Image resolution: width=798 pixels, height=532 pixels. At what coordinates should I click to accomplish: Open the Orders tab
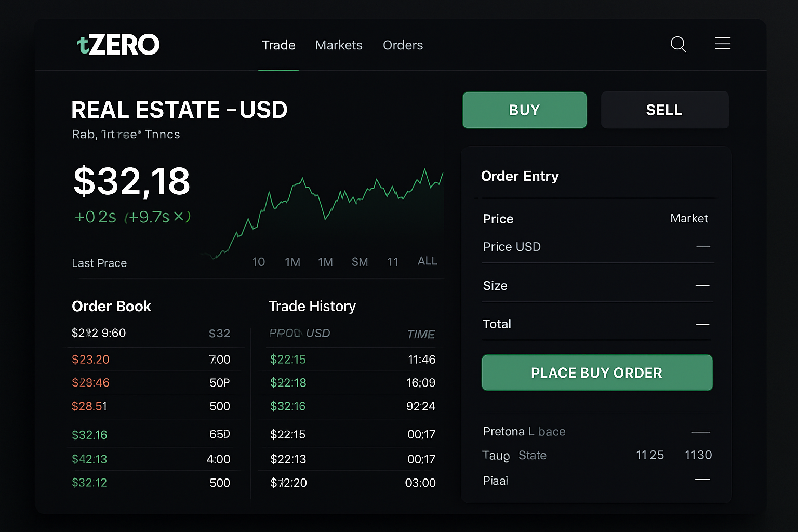tap(403, 45)
